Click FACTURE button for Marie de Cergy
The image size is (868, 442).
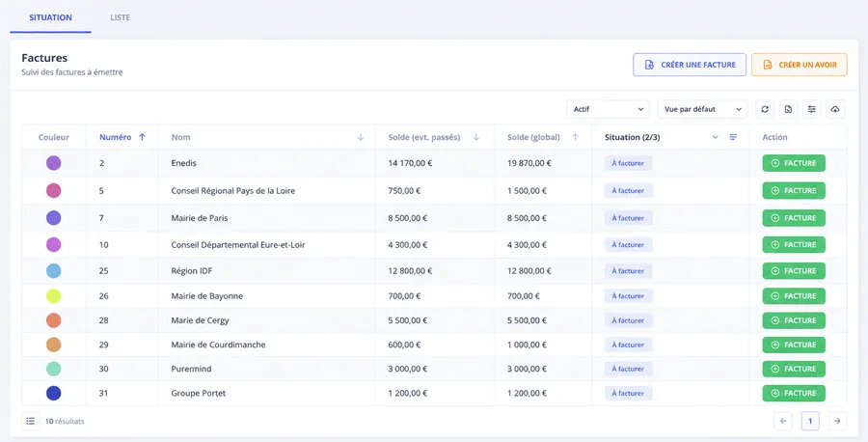pyautogui.click(x=794, y=320)
